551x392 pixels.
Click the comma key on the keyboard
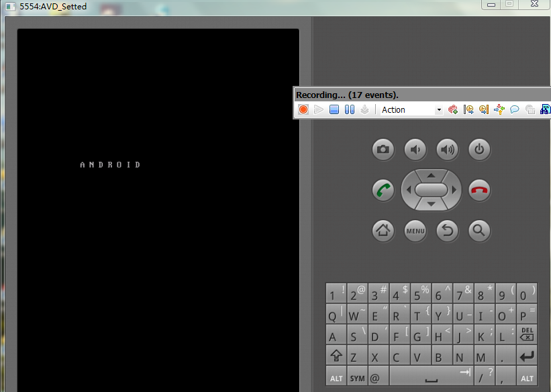coord(505,376)
